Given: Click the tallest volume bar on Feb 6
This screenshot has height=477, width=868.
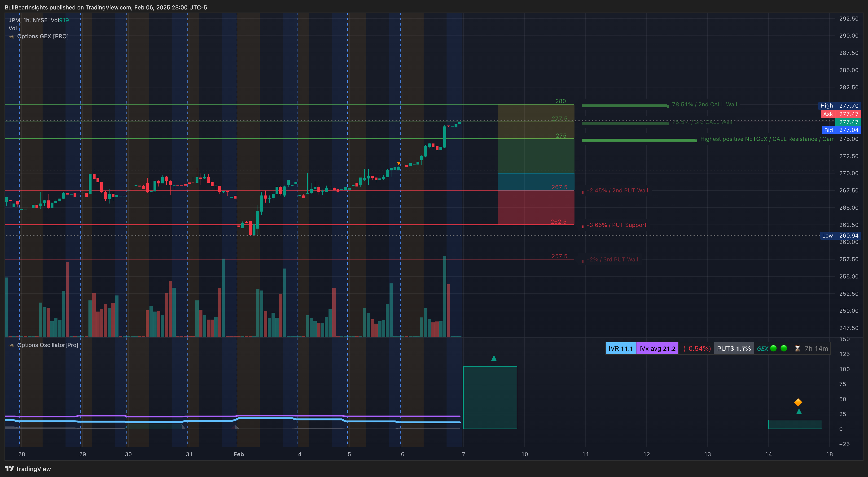Looking at the screenshot, I should [x=445, y=296].
